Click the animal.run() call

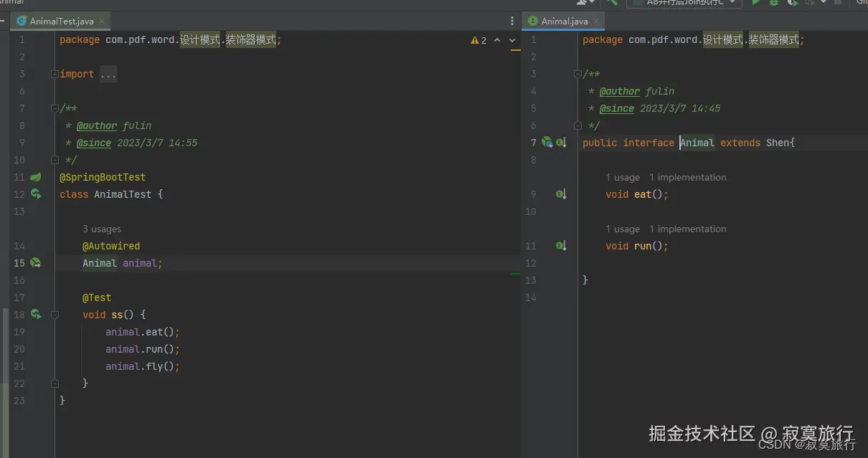tap(143, 349)
